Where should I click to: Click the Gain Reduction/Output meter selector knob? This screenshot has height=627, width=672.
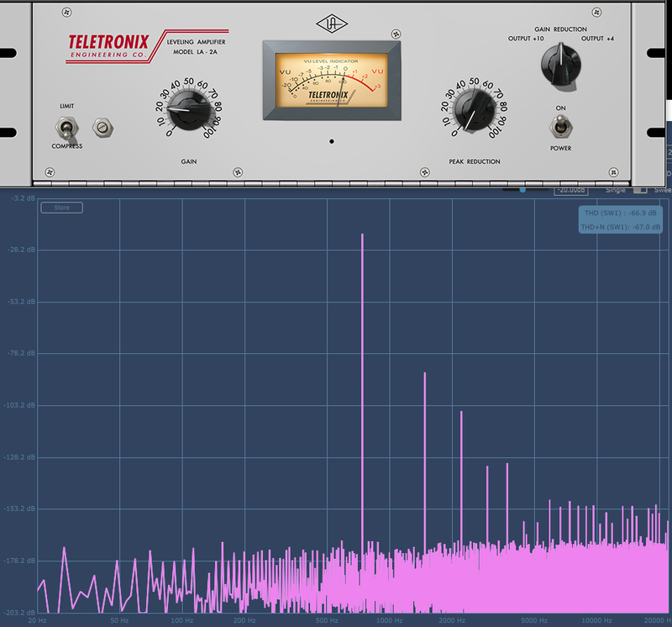561,66
